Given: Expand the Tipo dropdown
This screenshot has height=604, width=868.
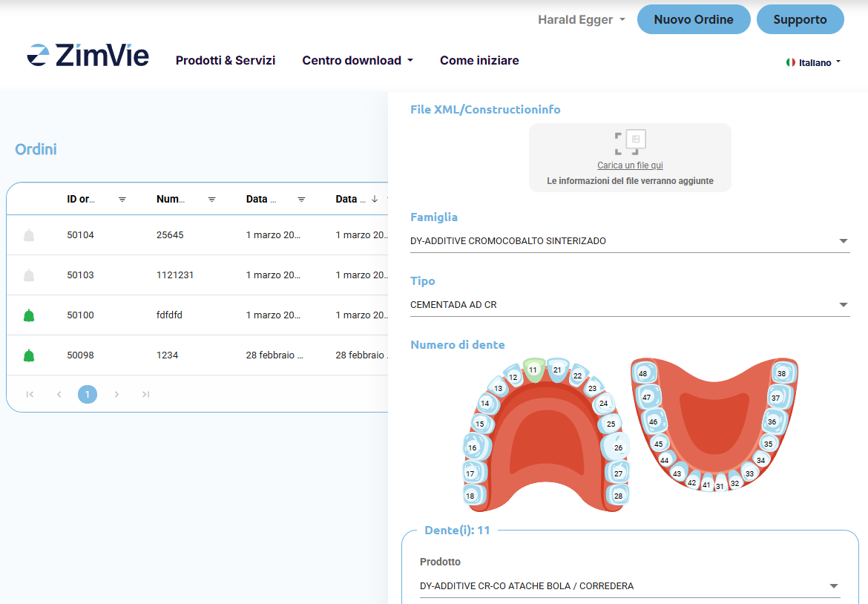Looking at the screenshot, I should click(843, 305).
